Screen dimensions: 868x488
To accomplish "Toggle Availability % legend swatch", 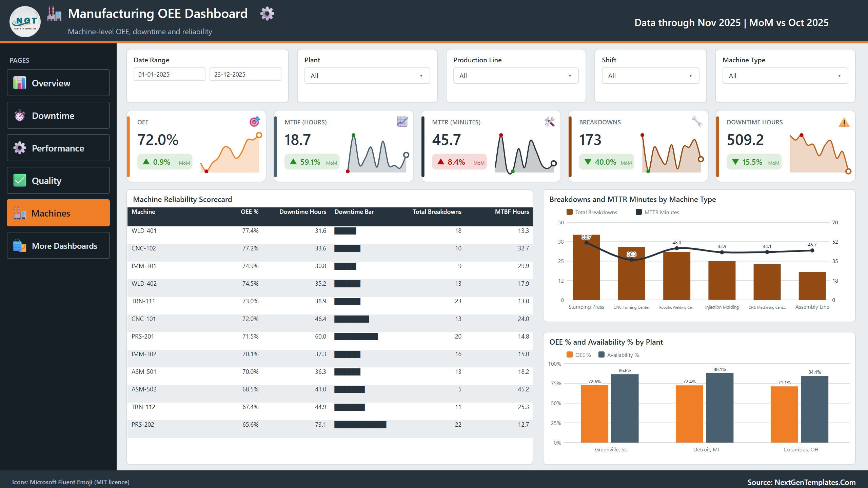I will (601, 355).
